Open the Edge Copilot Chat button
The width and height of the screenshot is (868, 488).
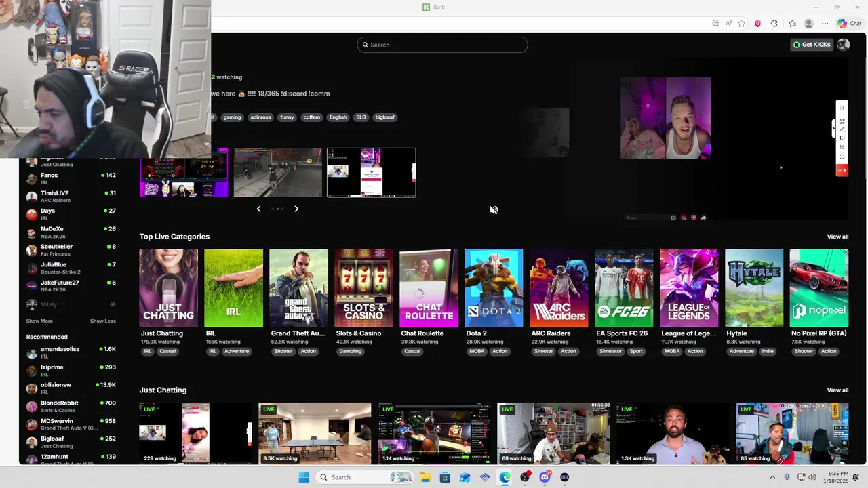click(849, 24)
